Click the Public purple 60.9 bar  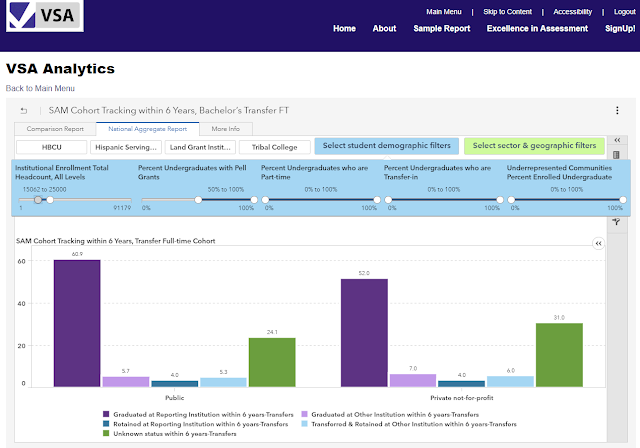pyautogui.click(x=77, y=323)
